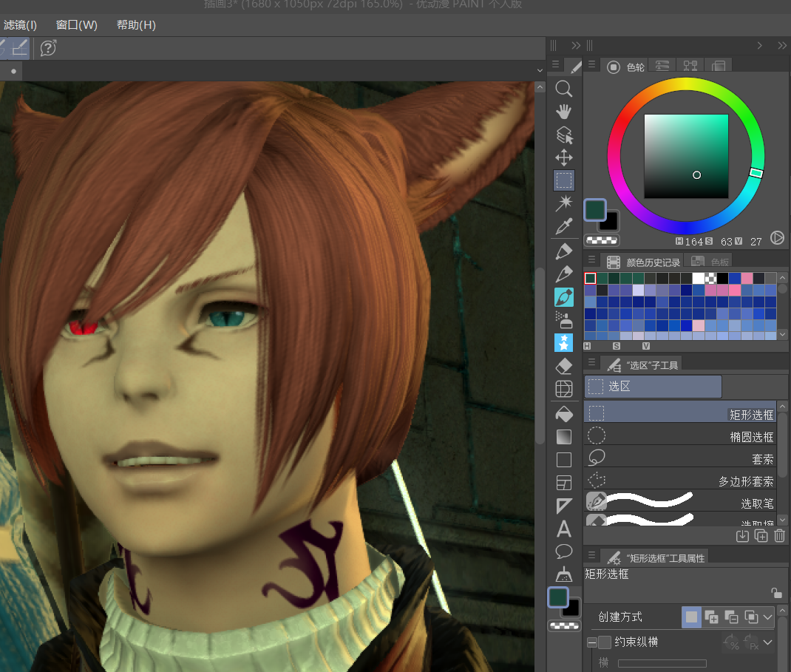This screenshot has width=791, height=672.
Task: Toggle the tool property lock icon
Action: click(x=776, y=593)
